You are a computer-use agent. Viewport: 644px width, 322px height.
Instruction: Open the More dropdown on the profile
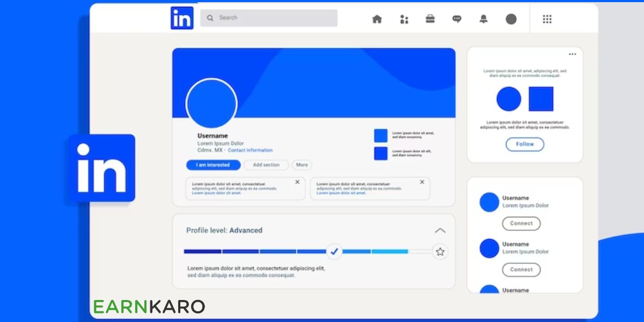click(302, 165)
